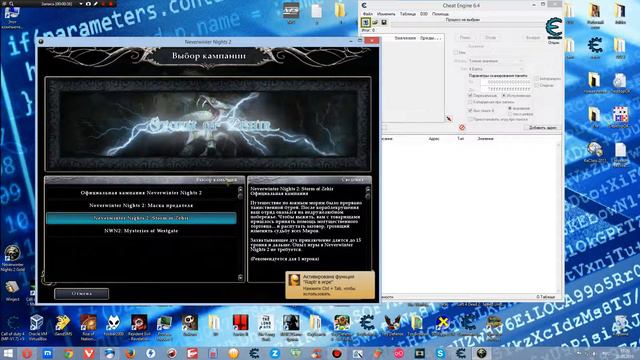Toggle the Hex checkbox in Cheat Engine
This screenshot has height=360, width=640.
(456, 53)
